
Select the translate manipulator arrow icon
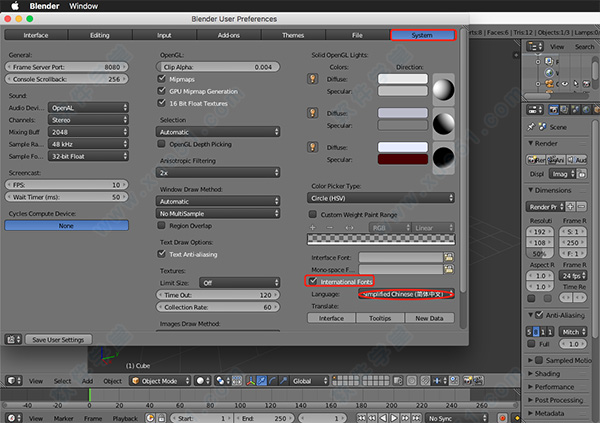[262, 381]
